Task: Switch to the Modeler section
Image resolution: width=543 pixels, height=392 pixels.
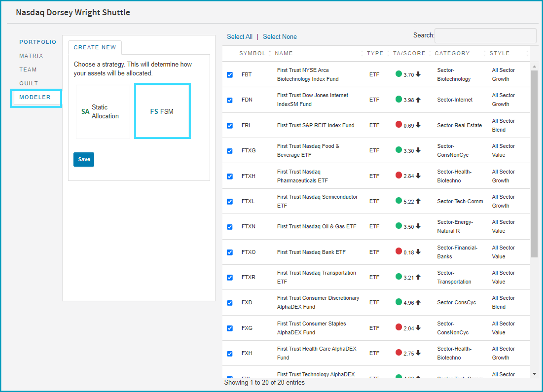Action: pyautogui.click(x=35, y=97)
